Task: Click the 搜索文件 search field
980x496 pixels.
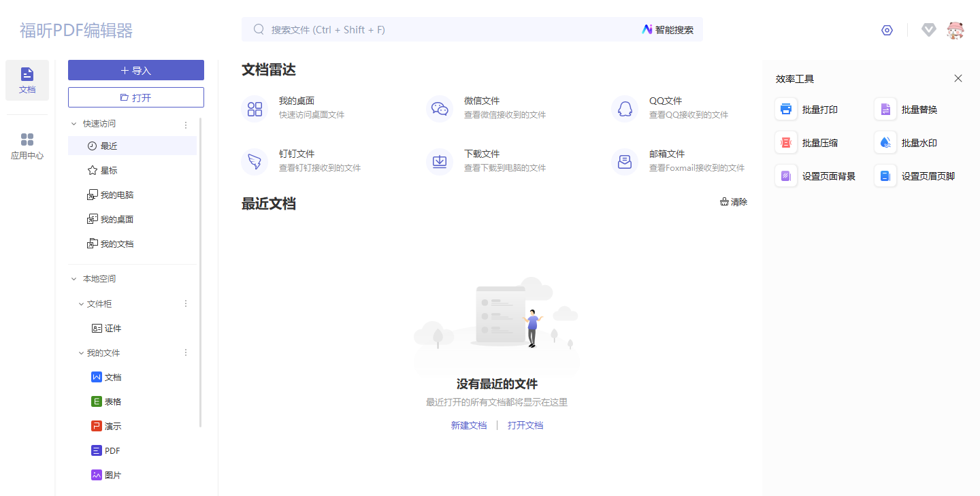Action: pos(449,30)
